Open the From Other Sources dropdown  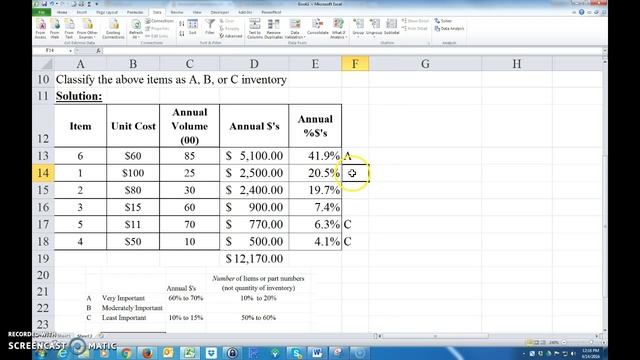[x=87, y=29]
